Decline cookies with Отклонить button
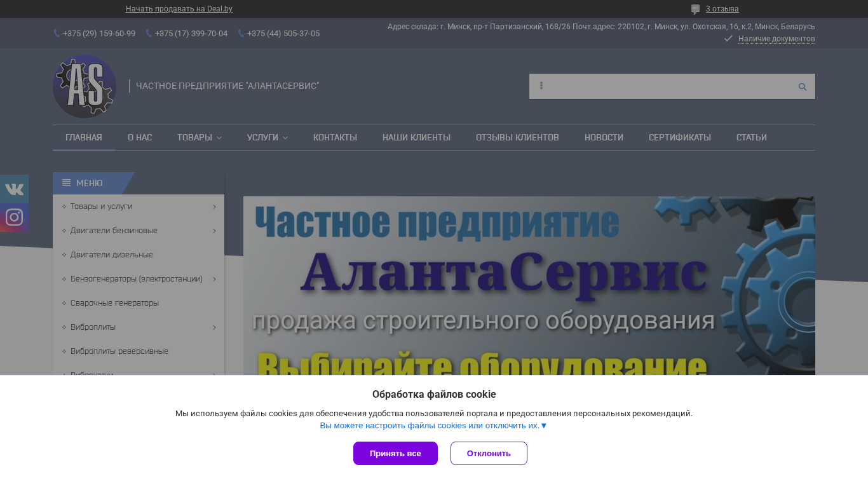Screen dimensions: 868x488 489,454
